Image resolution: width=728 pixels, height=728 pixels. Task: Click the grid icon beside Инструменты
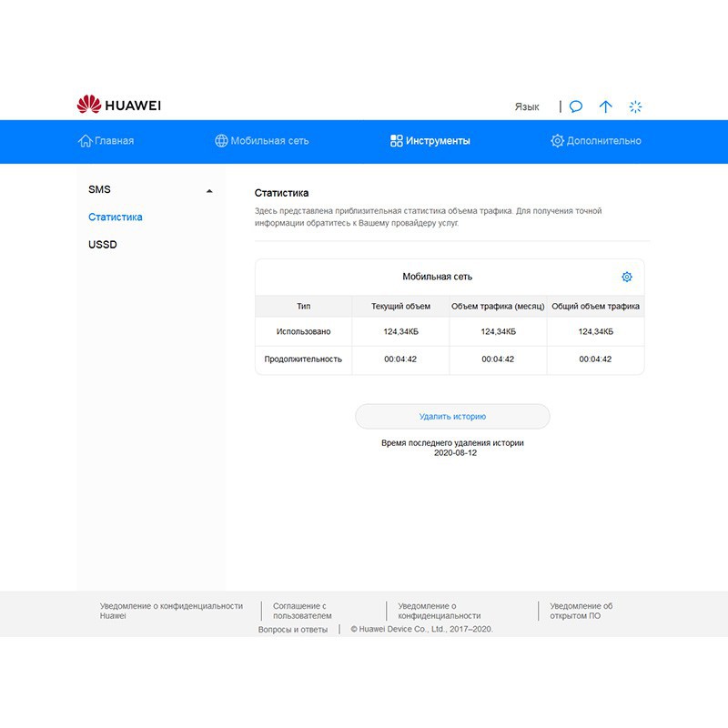point(397,141)
